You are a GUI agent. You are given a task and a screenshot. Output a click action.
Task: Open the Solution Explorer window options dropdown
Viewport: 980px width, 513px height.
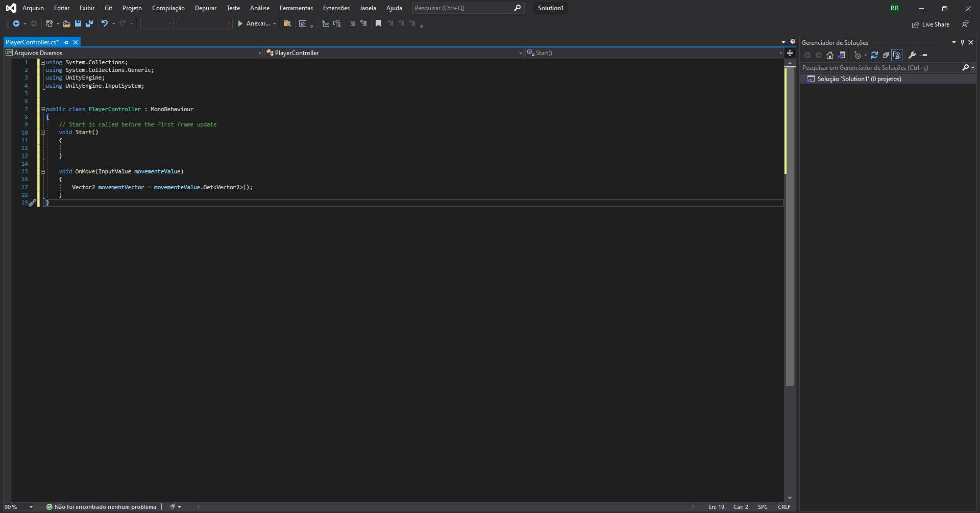(953, 42)
